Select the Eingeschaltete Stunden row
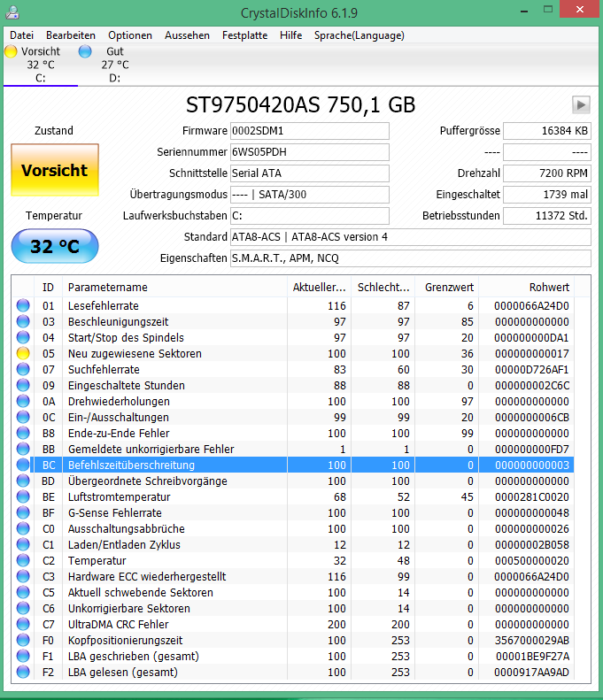 (294, 385)
